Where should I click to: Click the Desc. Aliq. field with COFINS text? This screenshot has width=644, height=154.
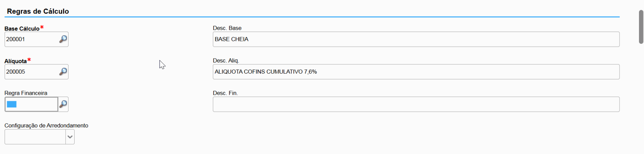coord(416,72)
